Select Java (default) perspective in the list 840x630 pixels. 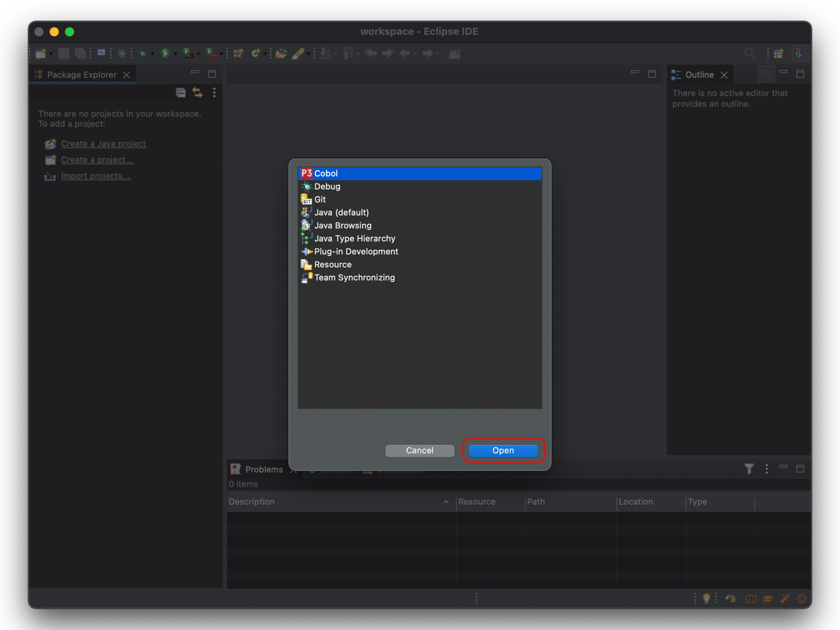419,213
